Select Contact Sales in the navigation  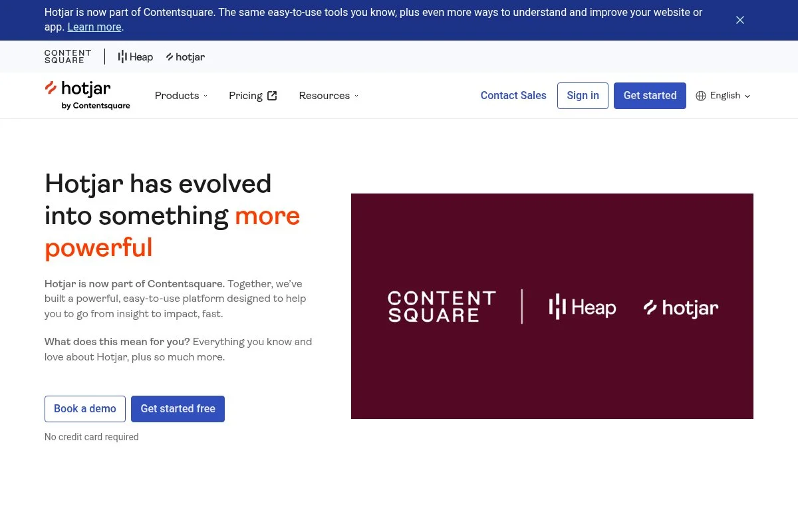513,96
